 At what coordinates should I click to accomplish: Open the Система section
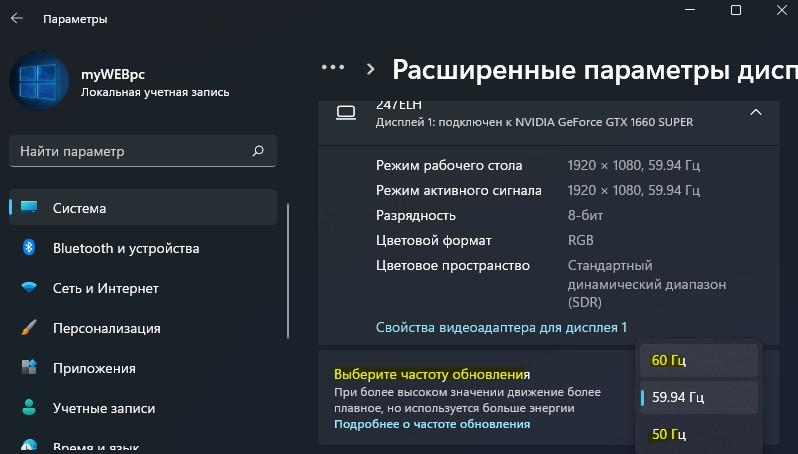[x=143, y=208]
